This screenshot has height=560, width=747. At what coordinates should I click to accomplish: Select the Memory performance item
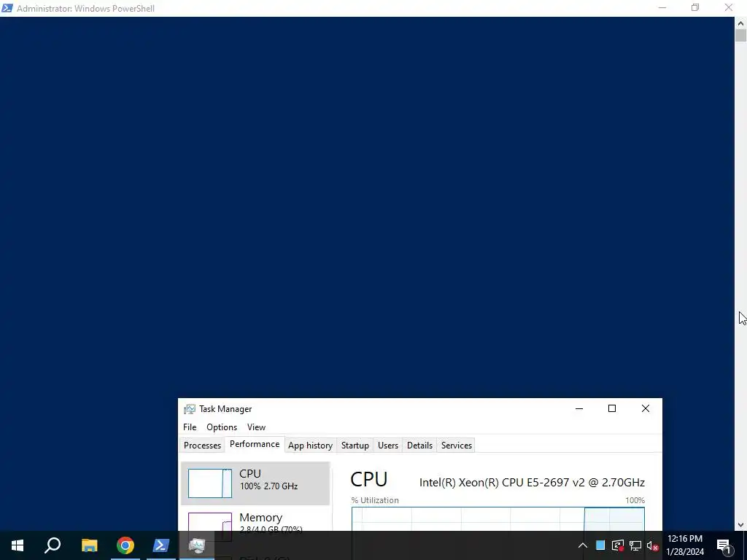(x=255, y=520)
